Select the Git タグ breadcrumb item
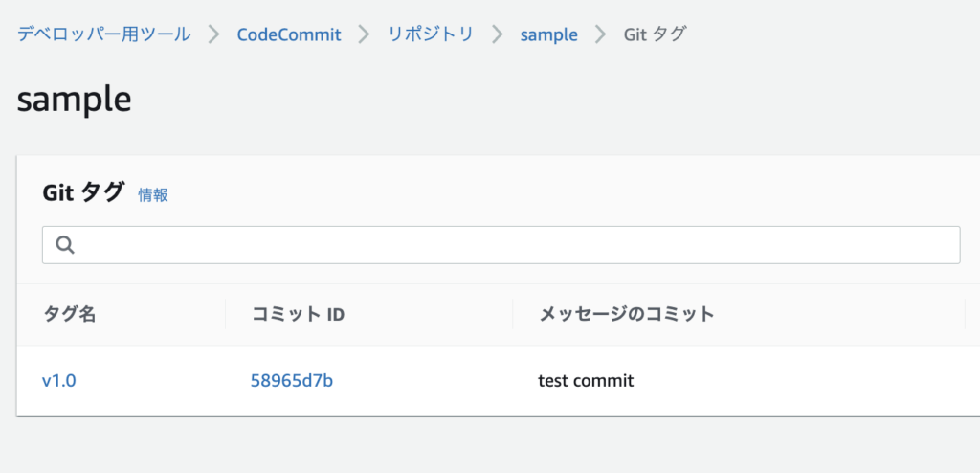The image size is (980, 473). [655, 34]
